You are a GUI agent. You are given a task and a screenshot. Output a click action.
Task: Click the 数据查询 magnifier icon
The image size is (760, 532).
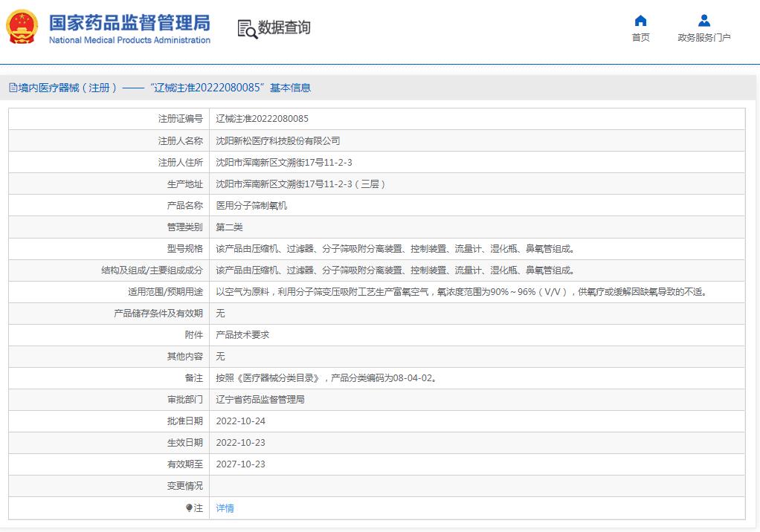246,28
